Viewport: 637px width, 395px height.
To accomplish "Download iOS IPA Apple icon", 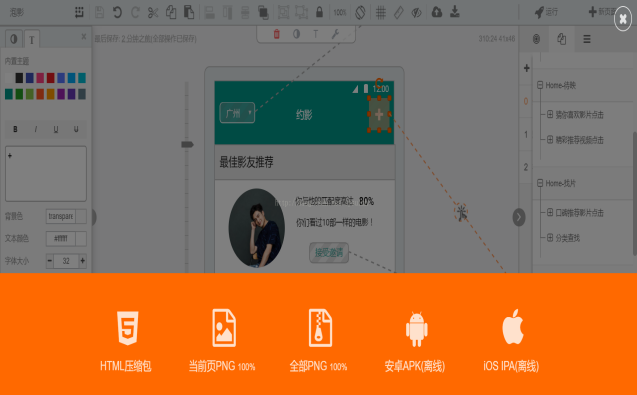I will 513,327.
